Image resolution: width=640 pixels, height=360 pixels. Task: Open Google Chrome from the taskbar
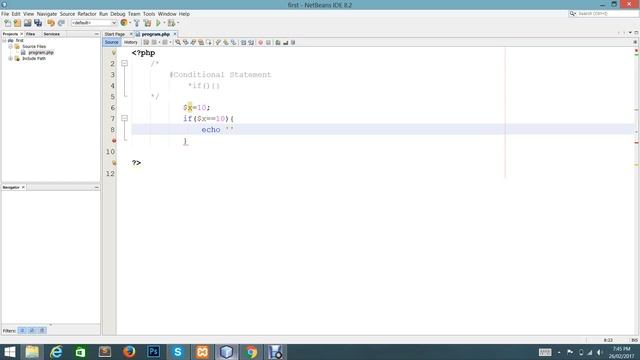pos(251,352)
